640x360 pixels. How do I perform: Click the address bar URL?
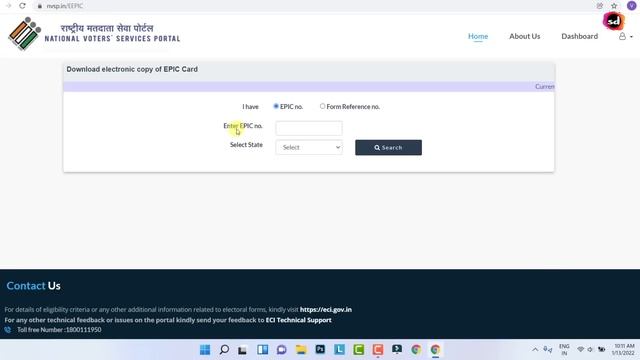pyautogui.click(x=64, y=6)
